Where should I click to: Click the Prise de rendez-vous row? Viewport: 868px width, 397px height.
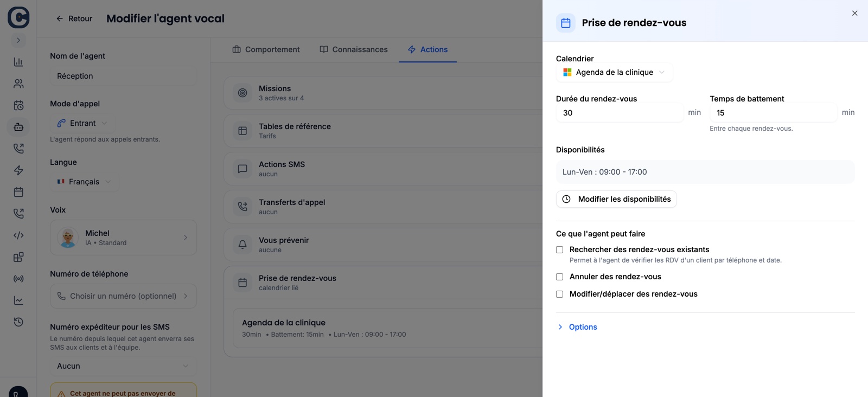[383, 283]
